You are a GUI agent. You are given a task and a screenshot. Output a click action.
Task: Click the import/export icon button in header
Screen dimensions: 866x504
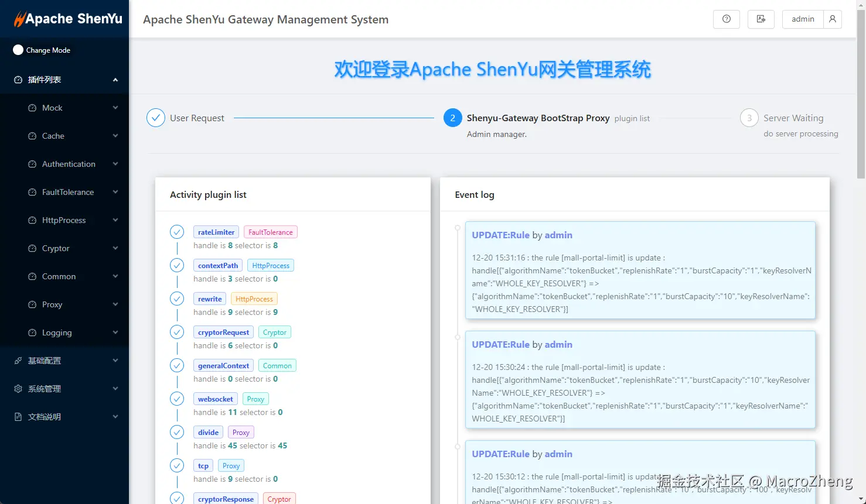click(x=761, y=19)
